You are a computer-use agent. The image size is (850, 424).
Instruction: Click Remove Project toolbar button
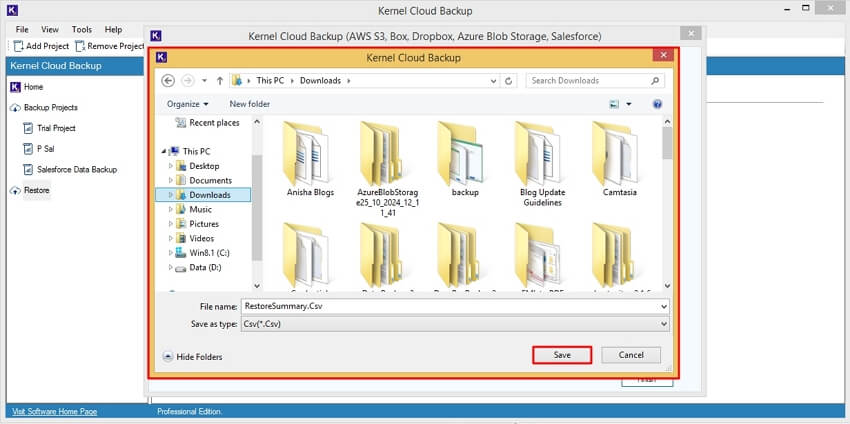point(110,46)
